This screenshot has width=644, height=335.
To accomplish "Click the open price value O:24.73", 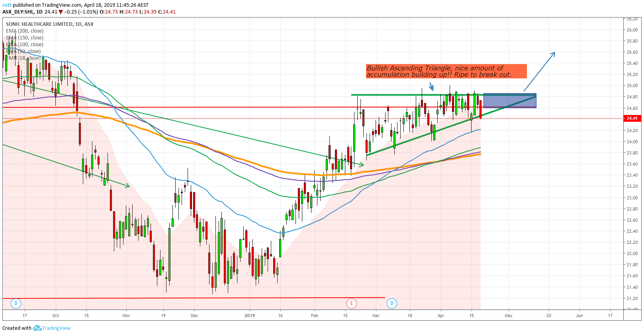I will [108, 12].
